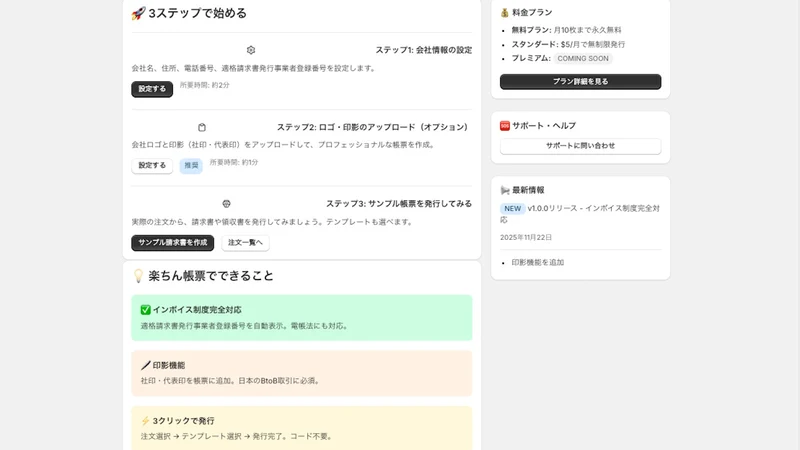Click the スタンダード: $5/月 list item

coord(568,44)
